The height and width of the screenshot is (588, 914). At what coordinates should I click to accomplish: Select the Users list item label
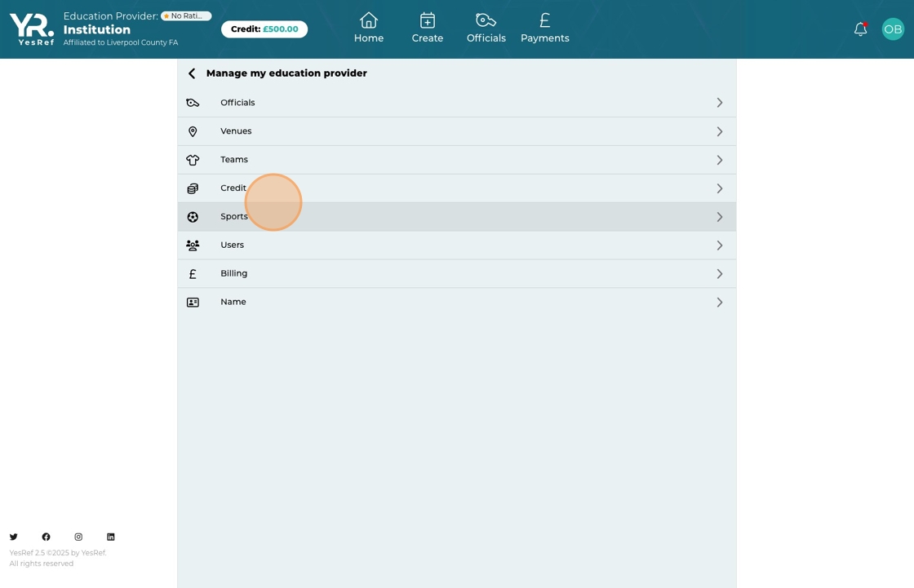click(232, 245)
